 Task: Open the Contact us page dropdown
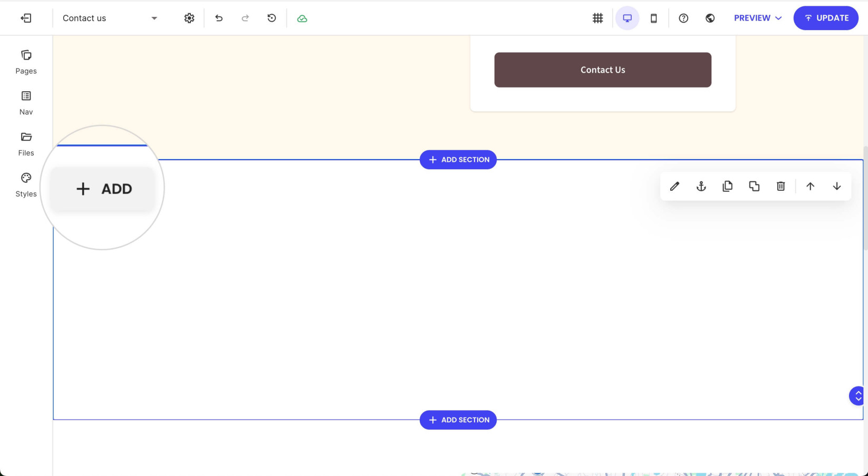coord(110,18)
